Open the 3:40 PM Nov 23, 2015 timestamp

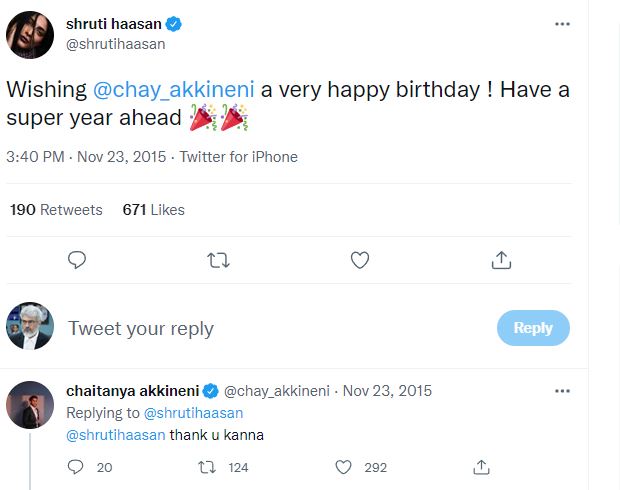pos(86,157)
